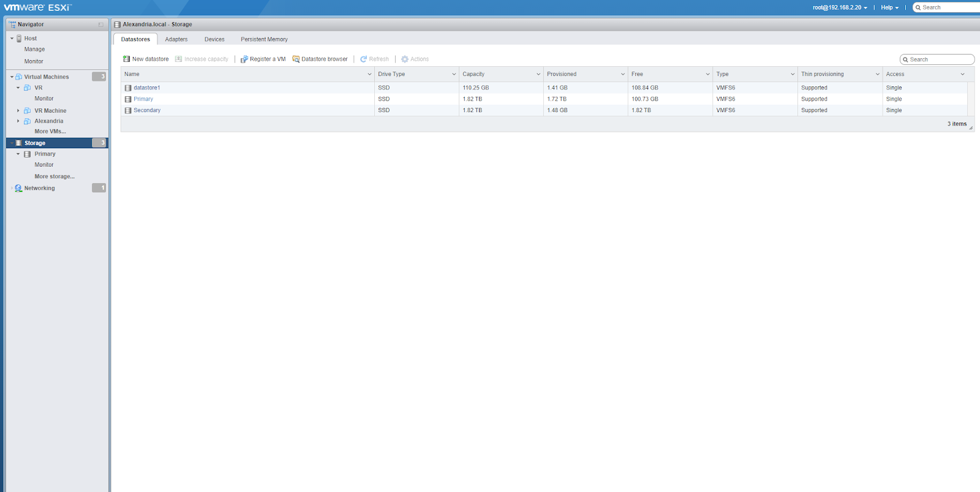The height and width of the screenshot is (492, 980).
Task: Focus the datastore table Search field
Action: (x=937, y=59)
